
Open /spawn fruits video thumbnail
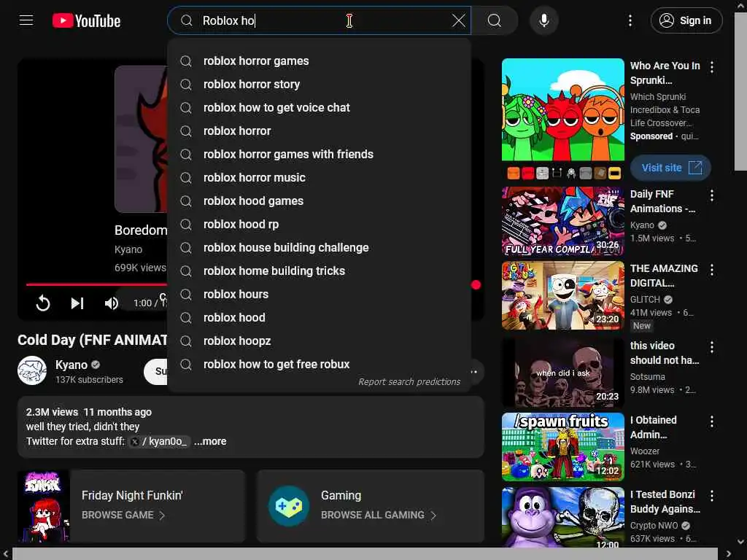pyautogui.click(x=562, y=447)
